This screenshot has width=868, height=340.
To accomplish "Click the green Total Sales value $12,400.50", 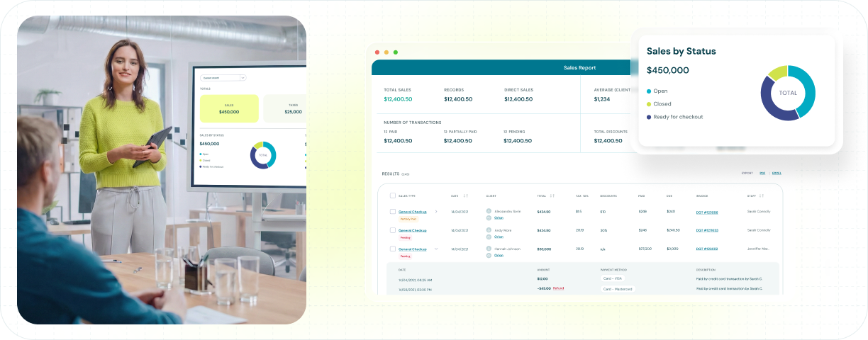I will 398,99.
